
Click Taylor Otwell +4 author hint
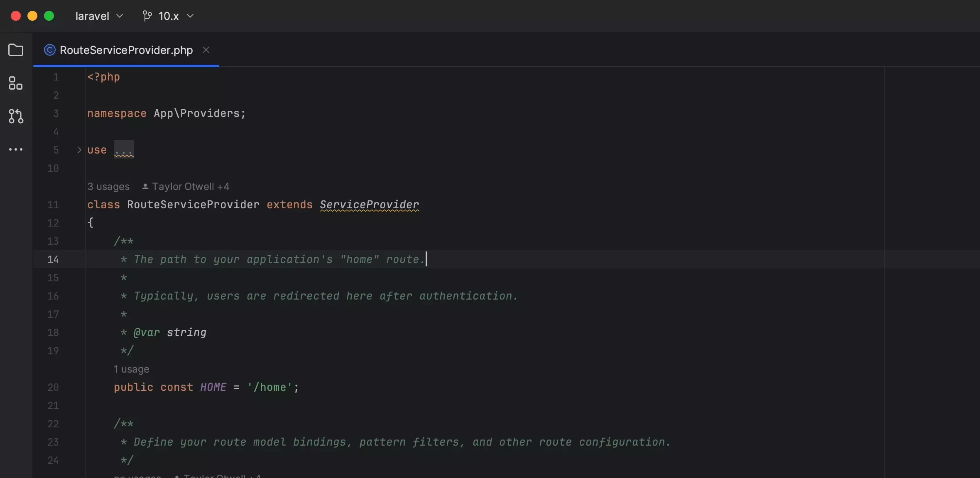click(x=190, y=187)
